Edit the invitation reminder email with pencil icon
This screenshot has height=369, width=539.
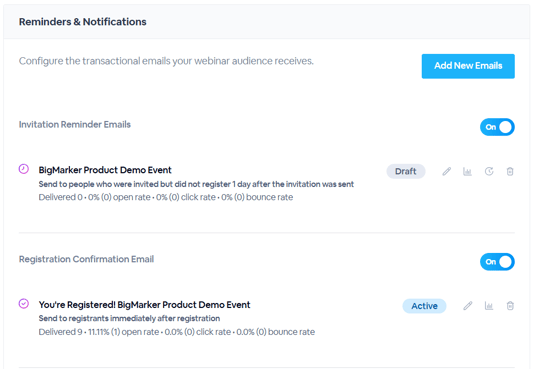pyautogui.click(x=447, y=171)
